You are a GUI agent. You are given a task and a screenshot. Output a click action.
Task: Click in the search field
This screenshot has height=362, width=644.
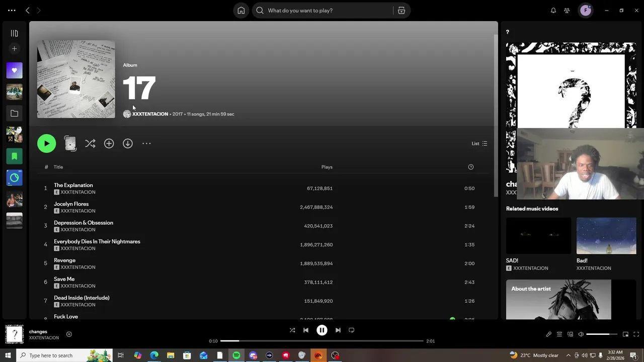click(x=323, y=11)
